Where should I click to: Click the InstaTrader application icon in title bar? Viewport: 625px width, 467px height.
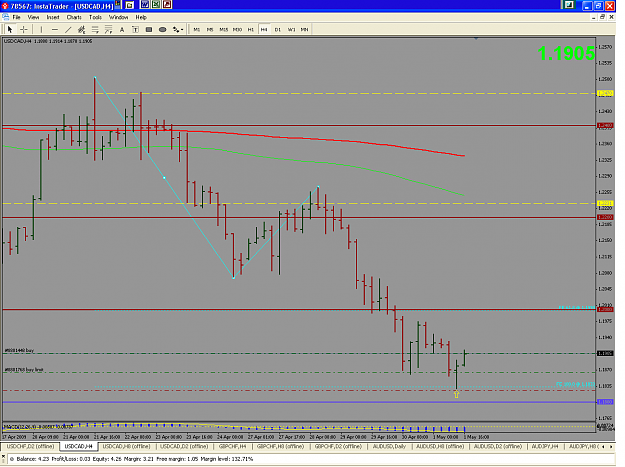[5, 6]
